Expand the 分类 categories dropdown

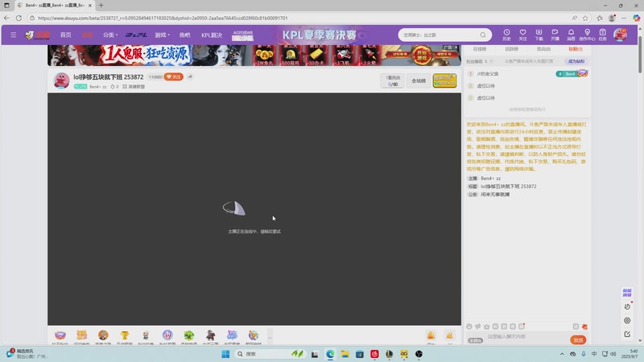[x=110, y=35]
